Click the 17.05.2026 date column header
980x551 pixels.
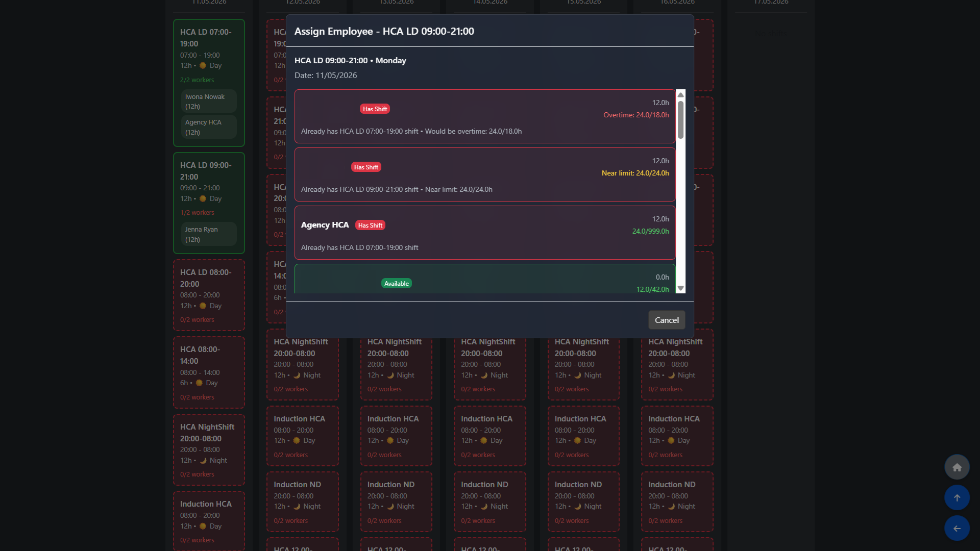[x=771, y=3]
